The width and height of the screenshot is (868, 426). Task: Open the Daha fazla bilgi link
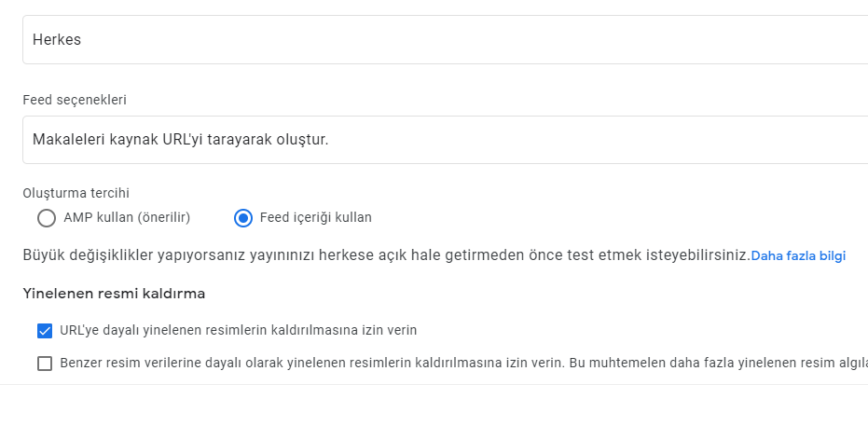pos(798,256)
